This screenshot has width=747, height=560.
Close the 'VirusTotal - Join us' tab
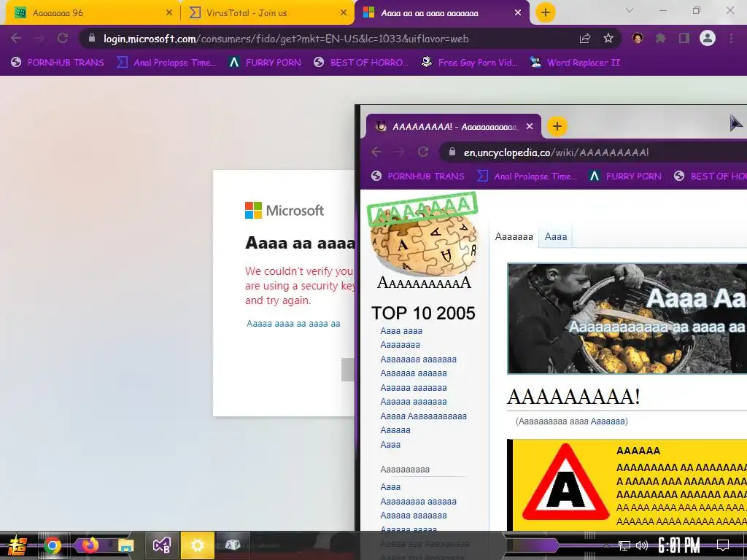click(x=344, y=13)
